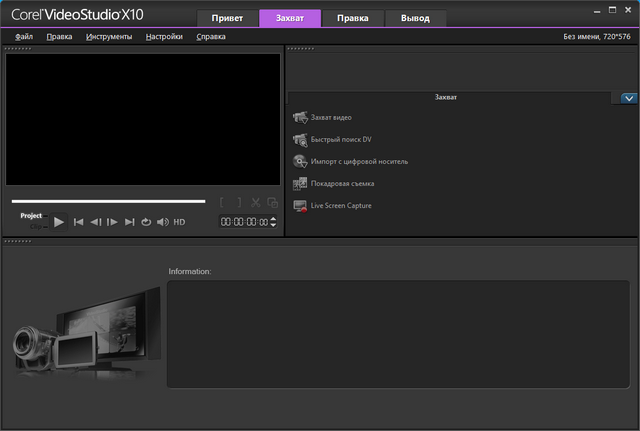Viewport: 640px width, 431px height.
Task: Switch to the Правка workspace tab
Action: click(352, 18)
